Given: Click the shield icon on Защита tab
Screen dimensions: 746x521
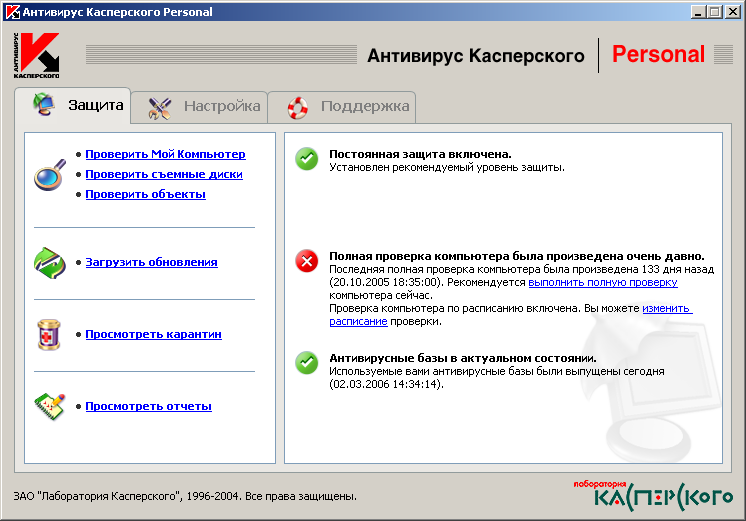Looking at the screenshot, I should tap(44, 105).
